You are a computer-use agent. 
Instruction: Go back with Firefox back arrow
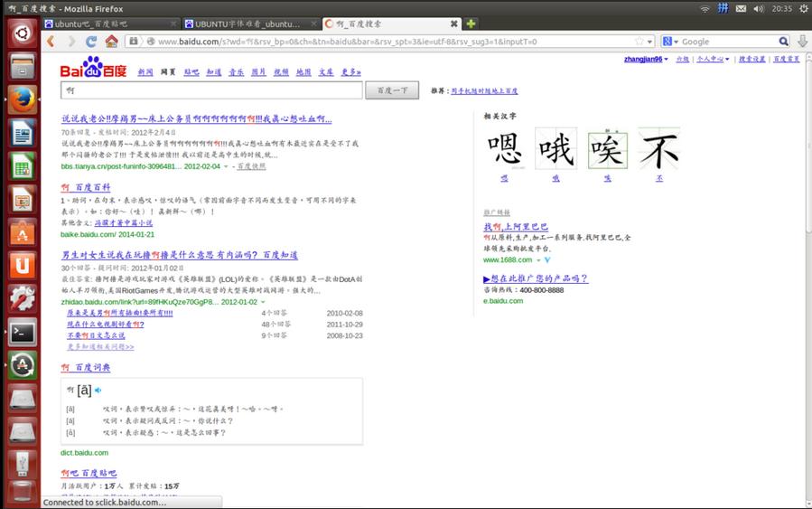51,42
